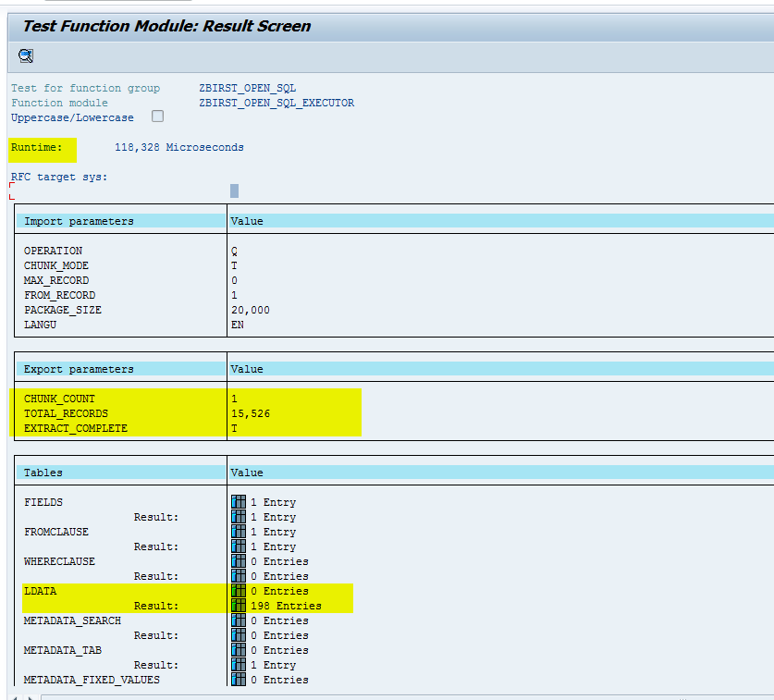The image size is (774, 700).
Task: Open the WHERECLAUSE table icon
Action: (239, 561)
